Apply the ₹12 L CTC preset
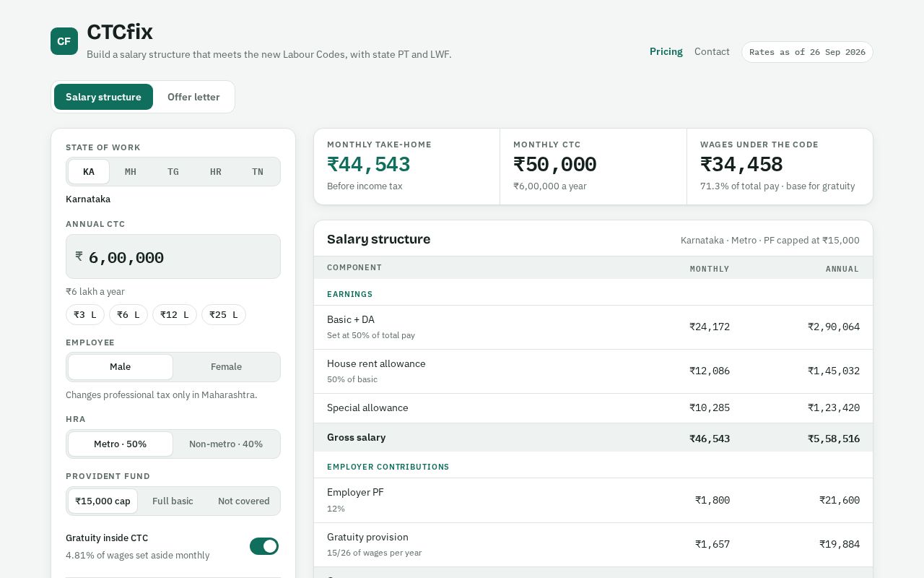This screenshot has width=924, height=578. [175, 315]
